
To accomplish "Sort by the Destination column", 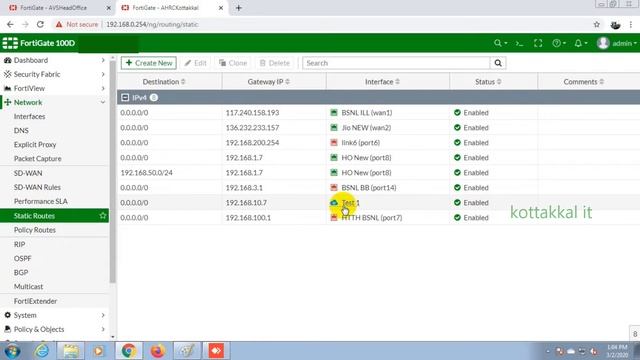I will point(164,82).
